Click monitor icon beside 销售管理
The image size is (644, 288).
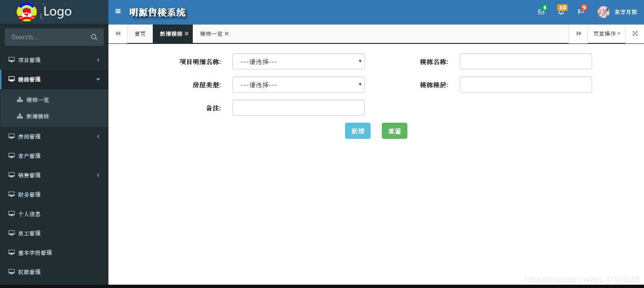click(11, 175)
